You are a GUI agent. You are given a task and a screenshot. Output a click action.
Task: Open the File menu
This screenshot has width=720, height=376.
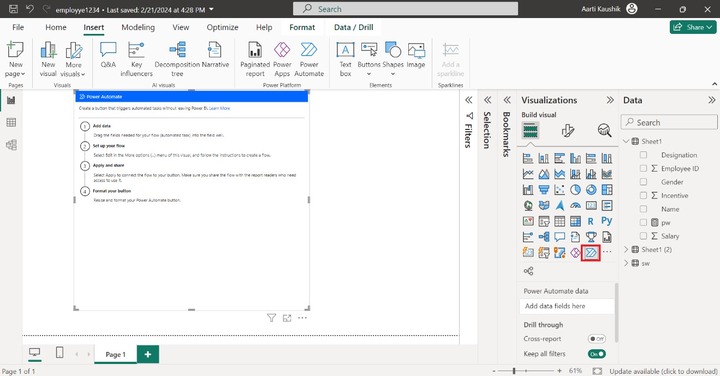pos(18,27)
